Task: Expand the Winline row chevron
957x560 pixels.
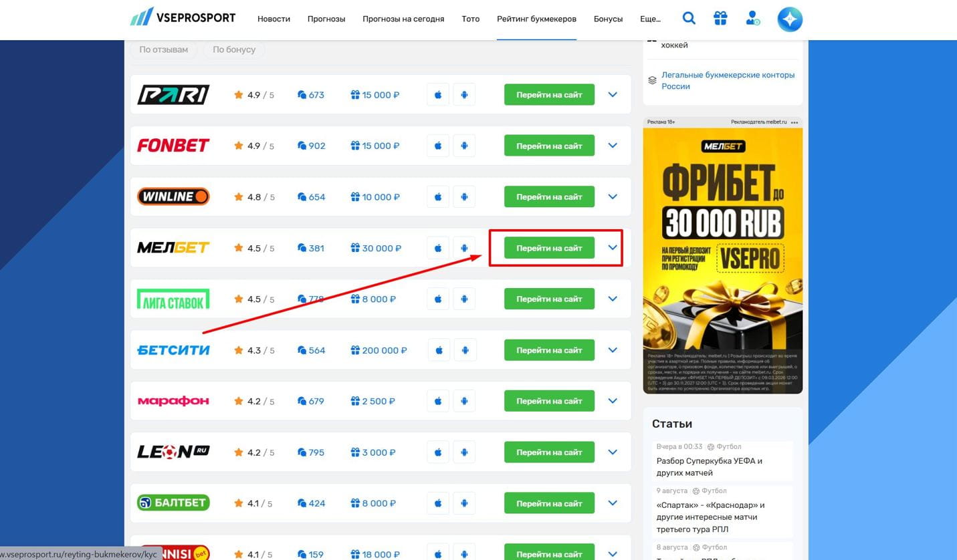Action: [613, 197]
